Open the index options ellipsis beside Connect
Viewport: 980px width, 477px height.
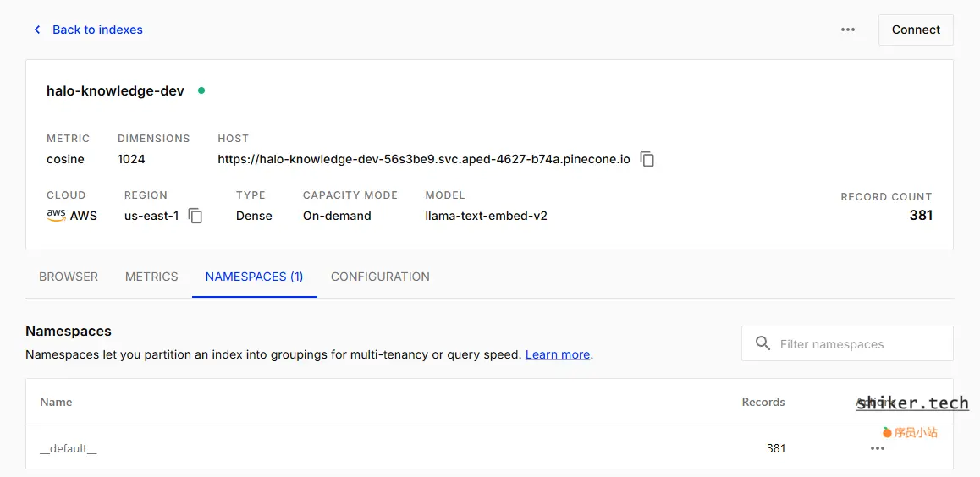[847, 30]
